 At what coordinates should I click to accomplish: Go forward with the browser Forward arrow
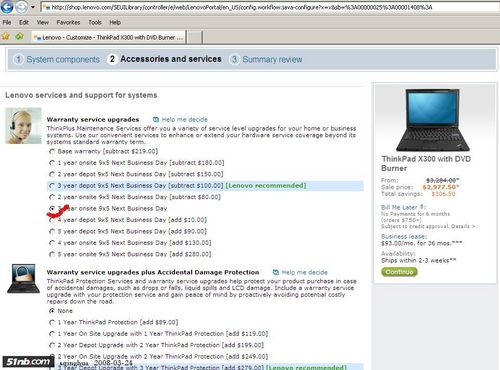point(22,7)
